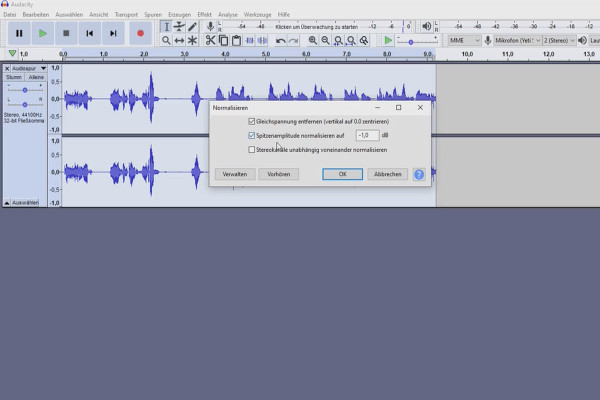Viewport: 600px width, 400px height.
Task: Open the 2 (Stereo) channels dropdown
Action: 559,40
